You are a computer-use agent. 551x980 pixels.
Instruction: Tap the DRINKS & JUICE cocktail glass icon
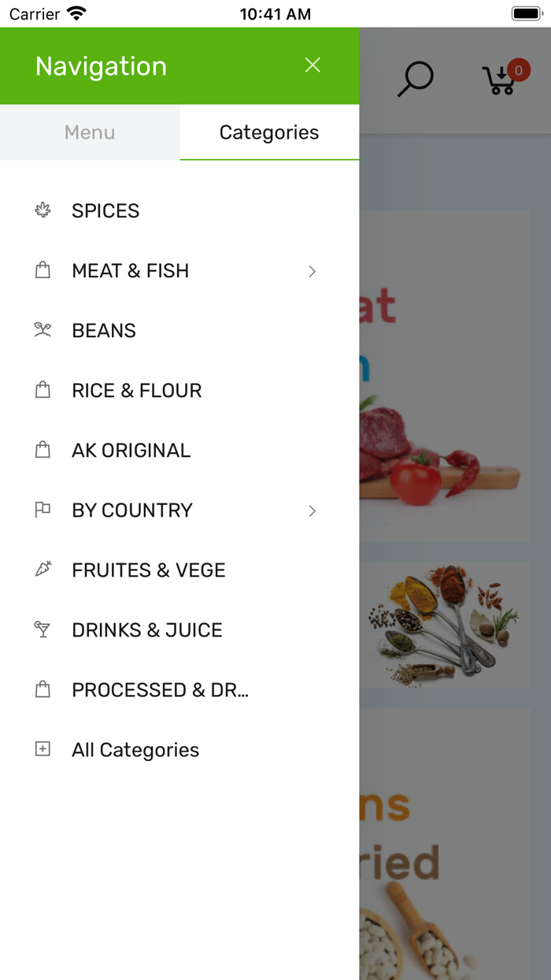point(43,629)
